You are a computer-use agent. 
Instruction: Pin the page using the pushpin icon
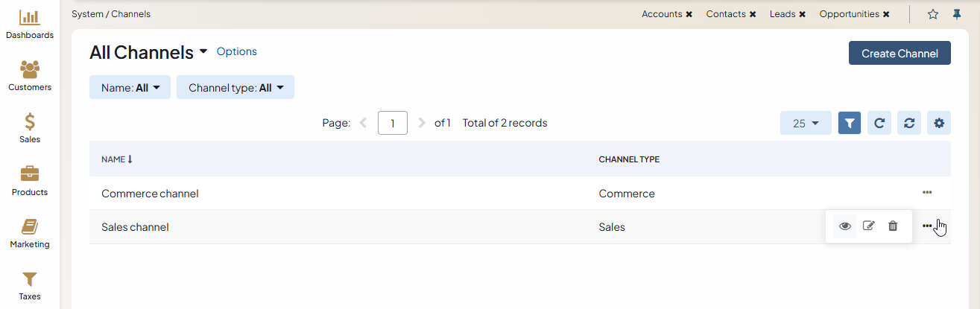tap(957, 14)
